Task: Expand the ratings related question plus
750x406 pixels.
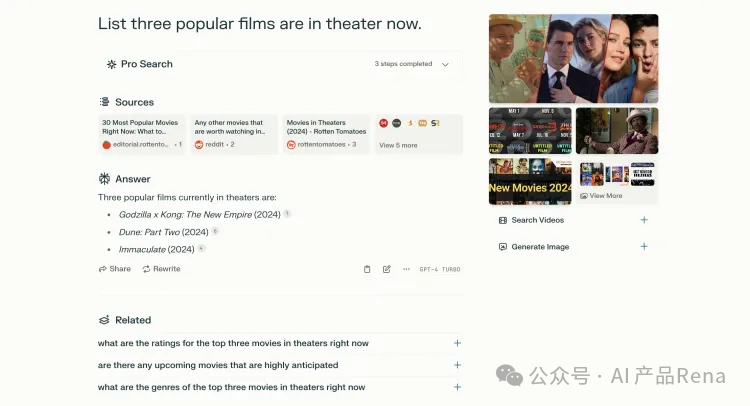Action: pos(457,343)
